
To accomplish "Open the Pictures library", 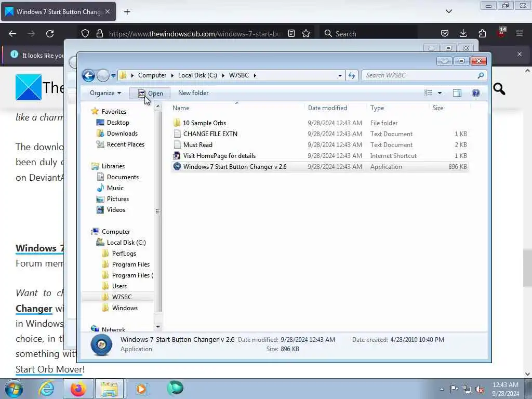I will (x=118, y=199).
